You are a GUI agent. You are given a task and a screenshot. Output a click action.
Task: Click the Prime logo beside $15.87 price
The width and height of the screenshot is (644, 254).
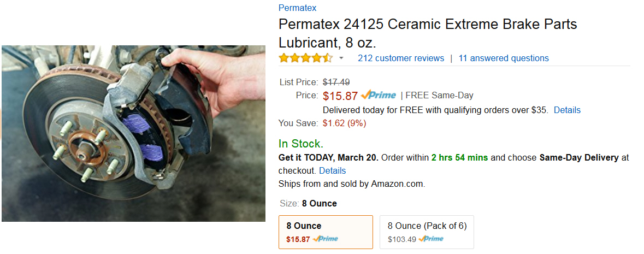(x=379, y=96)
